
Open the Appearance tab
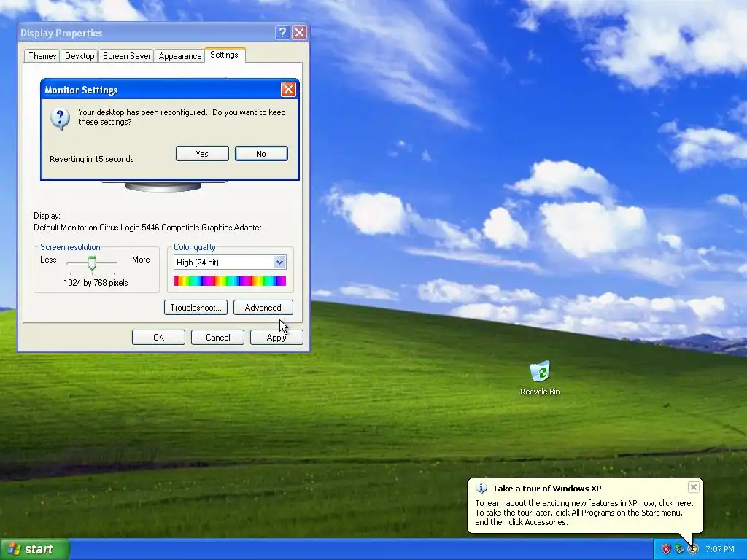(x=180, y=55)
